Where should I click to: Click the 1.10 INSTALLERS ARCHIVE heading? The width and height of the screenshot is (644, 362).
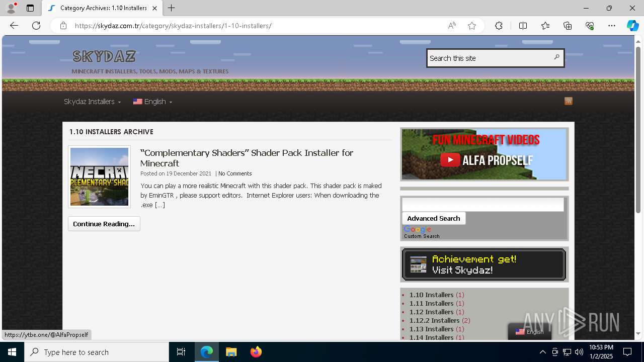coord(111,132)
